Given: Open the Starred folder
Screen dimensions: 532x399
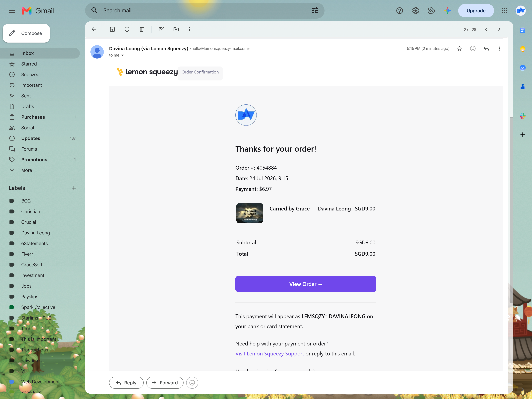Looking at the screenshot, I should pos(40,64).
